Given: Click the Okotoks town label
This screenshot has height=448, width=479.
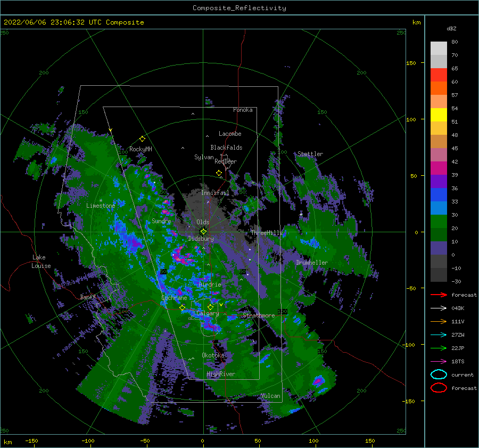Looking at the screenshot, I should pyautogui.click(x=213, y=355).
